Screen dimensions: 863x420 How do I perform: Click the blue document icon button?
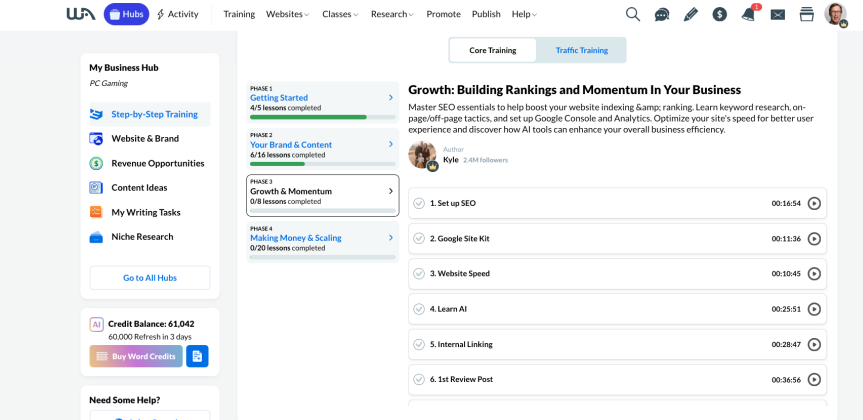[x=197, y=356]
